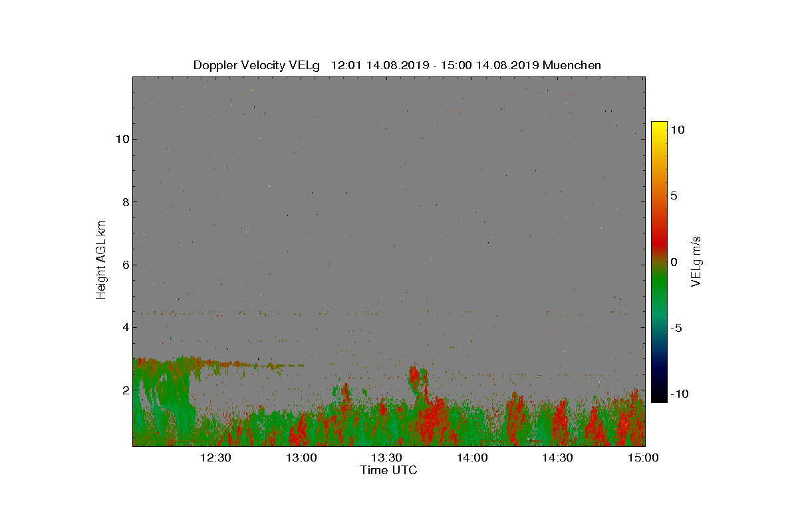Click the height axis label 10

coord(122,139)
